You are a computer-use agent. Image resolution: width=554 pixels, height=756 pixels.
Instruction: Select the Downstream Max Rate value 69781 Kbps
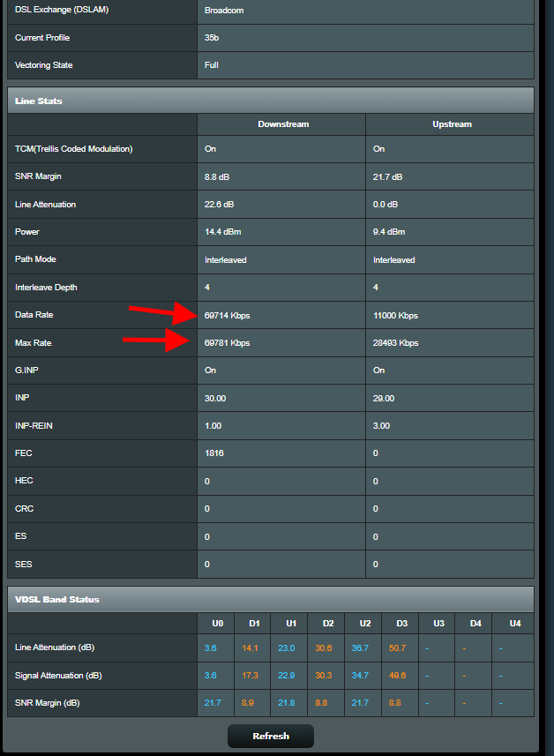[227, 343]
